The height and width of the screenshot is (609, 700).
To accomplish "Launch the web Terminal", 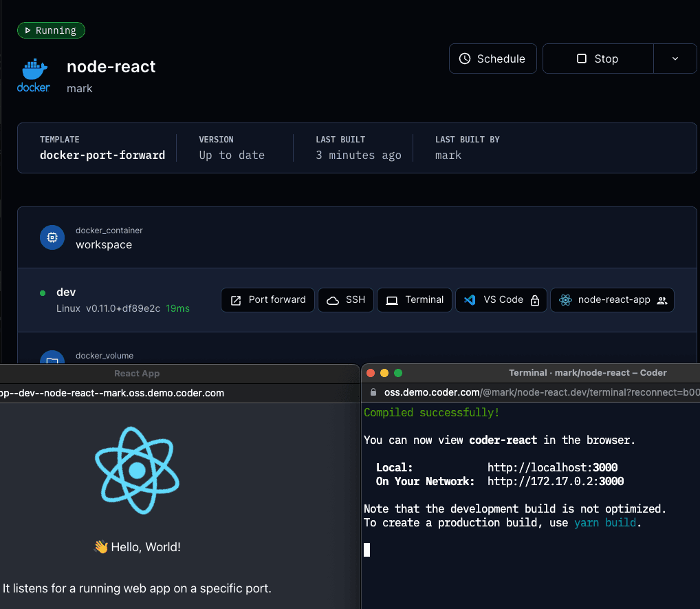I will pyautogui.click(x=415, y=300).
